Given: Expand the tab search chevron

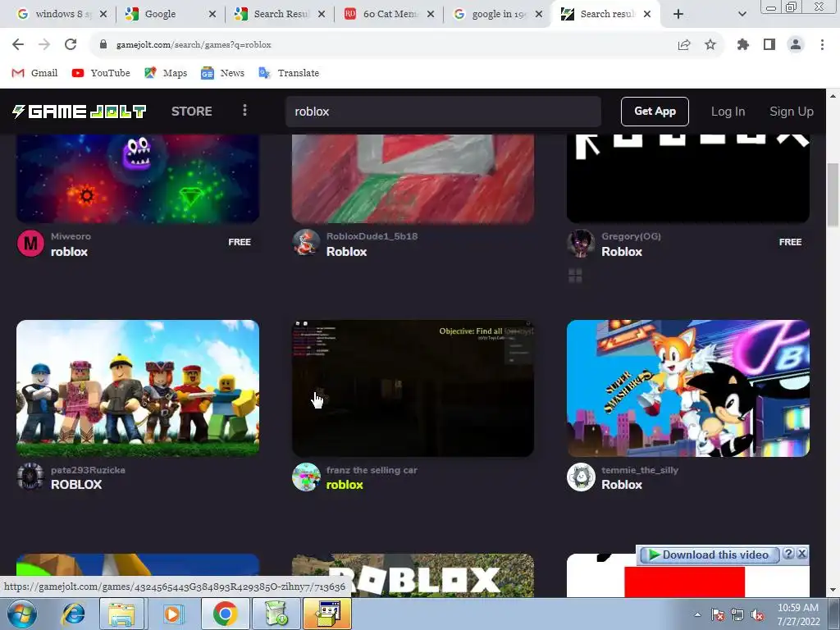Looking at the screenshot, I should pos(742,14).
